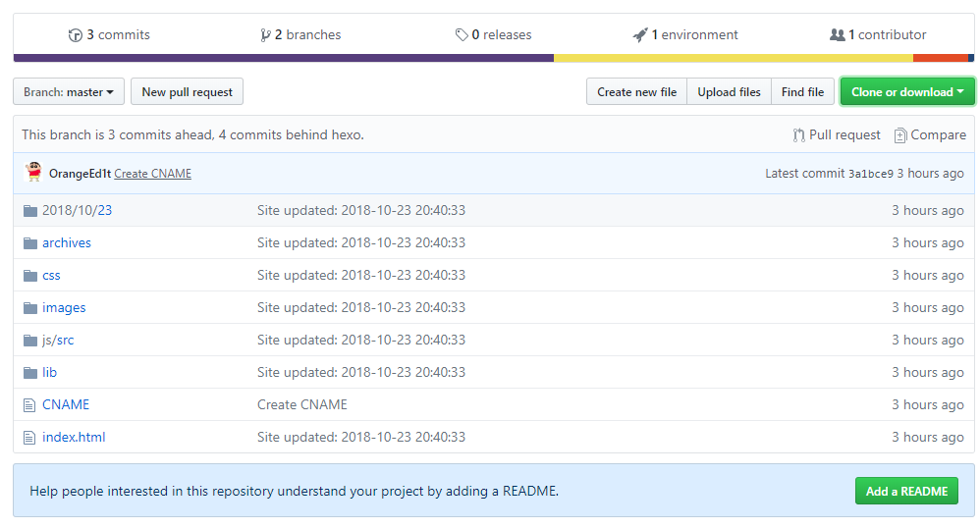Open the index.html file link
The width and height of the screenshot is (980, 528).
[x=74, y=437]
